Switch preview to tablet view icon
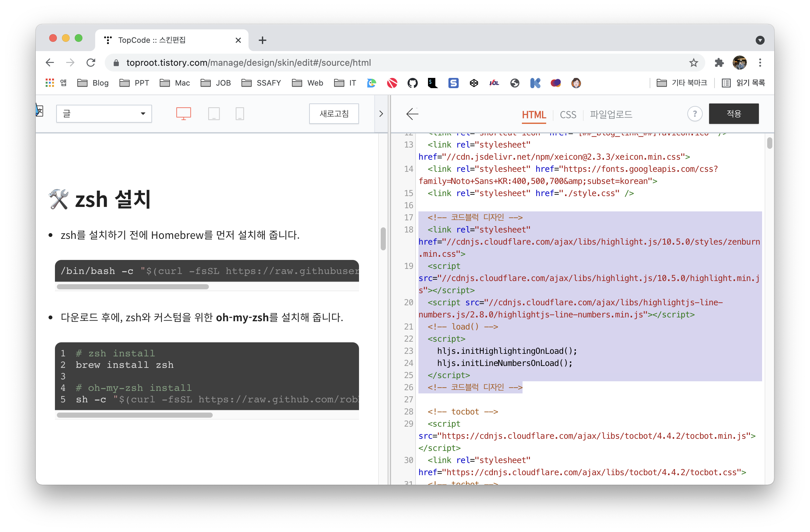 click(x=214, y=114)
